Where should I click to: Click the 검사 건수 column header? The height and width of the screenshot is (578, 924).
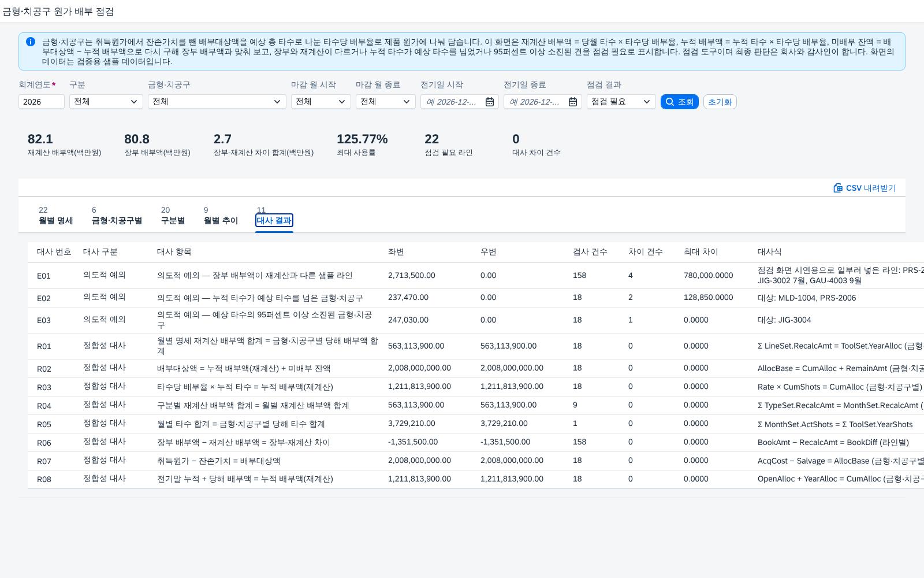[x=590, y=252]
